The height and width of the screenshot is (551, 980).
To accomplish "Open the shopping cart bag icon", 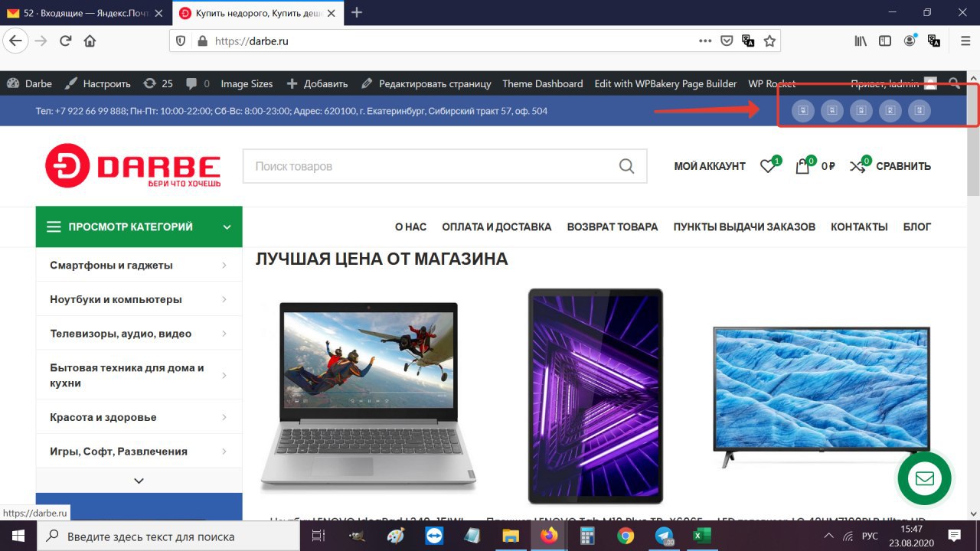I will tap(802, 166).
